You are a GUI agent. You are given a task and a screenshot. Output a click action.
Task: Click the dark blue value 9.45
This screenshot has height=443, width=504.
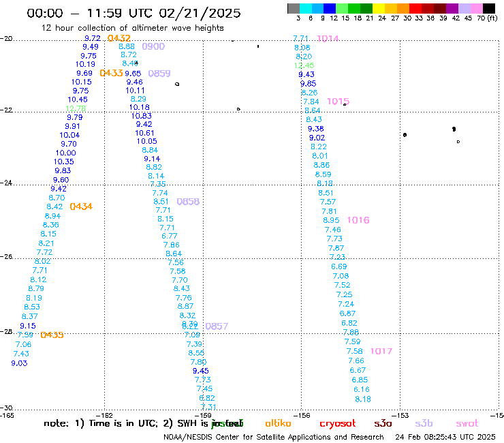pos(200,371)
